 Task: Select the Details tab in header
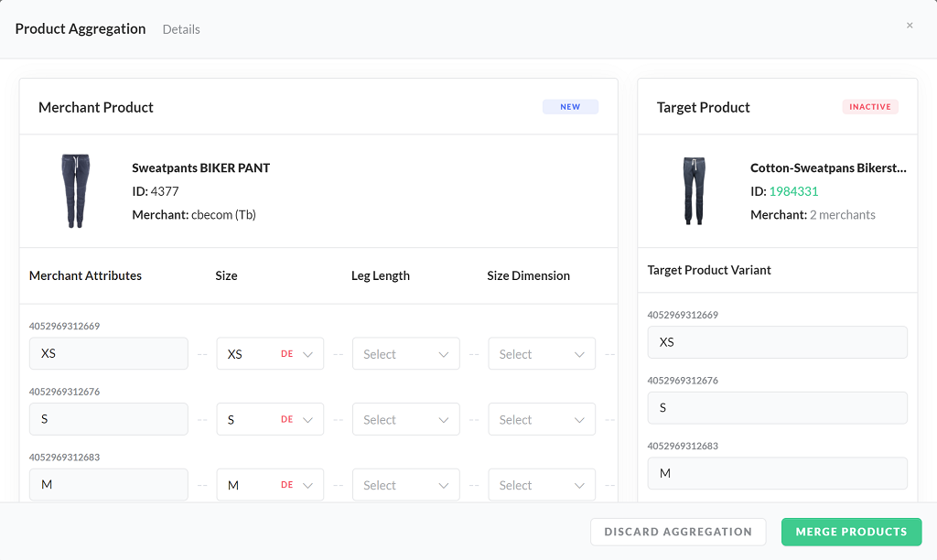click(181, 29)
